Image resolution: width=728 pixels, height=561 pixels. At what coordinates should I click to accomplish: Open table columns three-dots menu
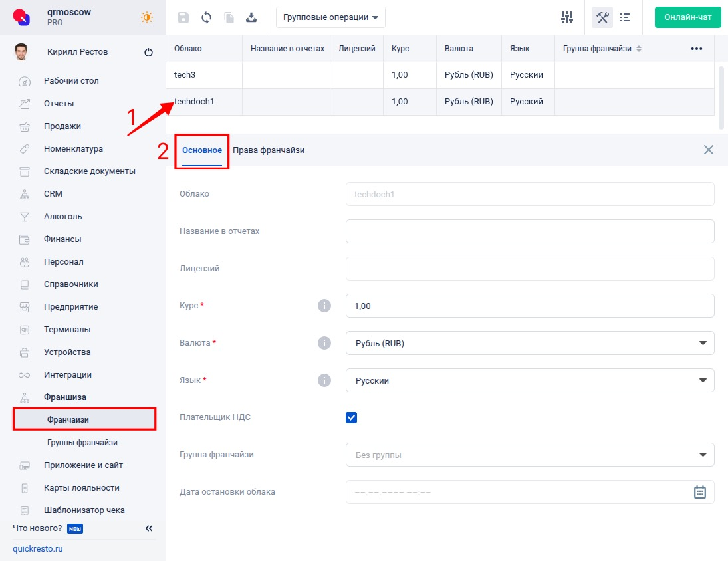point(697,49)
